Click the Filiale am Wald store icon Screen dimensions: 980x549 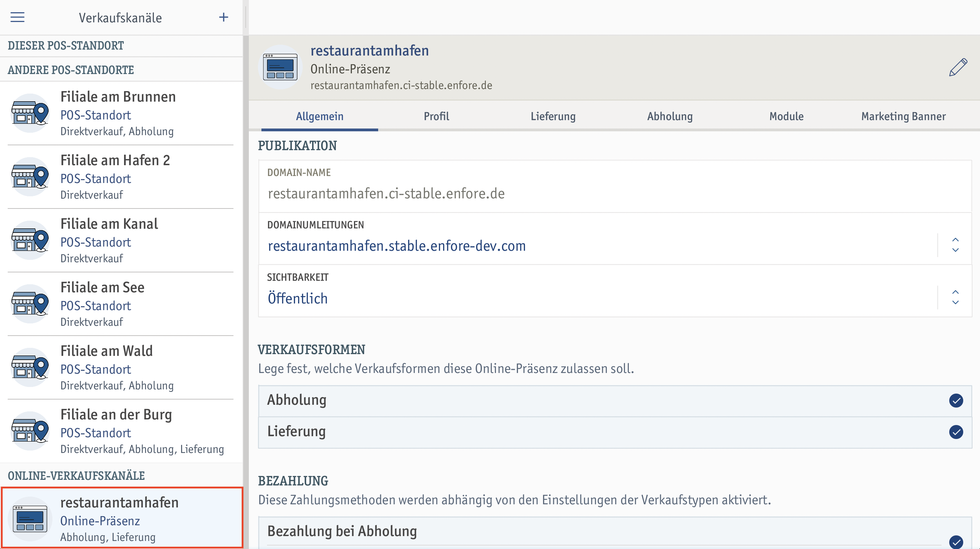point(30,367)
